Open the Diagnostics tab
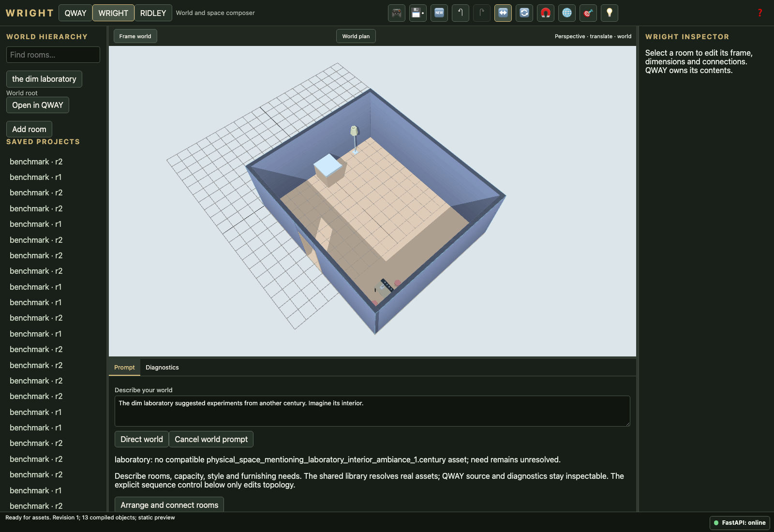Viewport: 774px width, 532px height. (x=162, y=368)
